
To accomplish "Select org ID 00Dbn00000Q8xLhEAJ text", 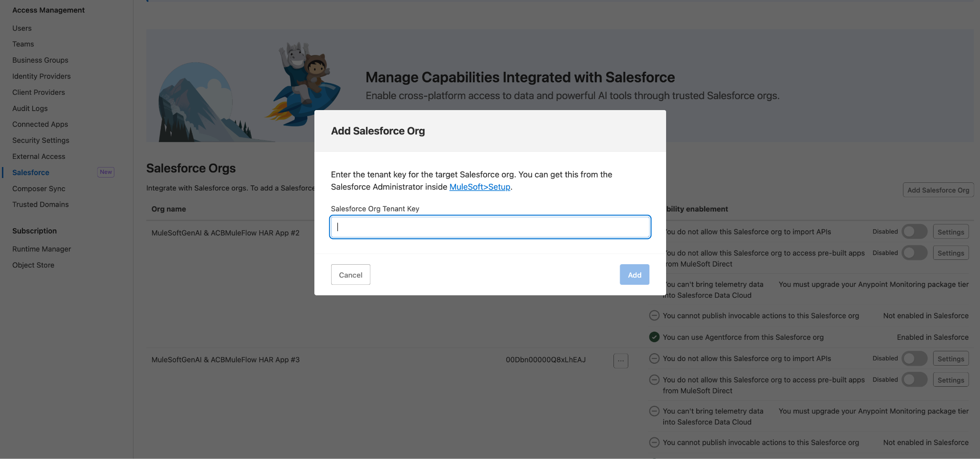I will (x=546, y=360).
